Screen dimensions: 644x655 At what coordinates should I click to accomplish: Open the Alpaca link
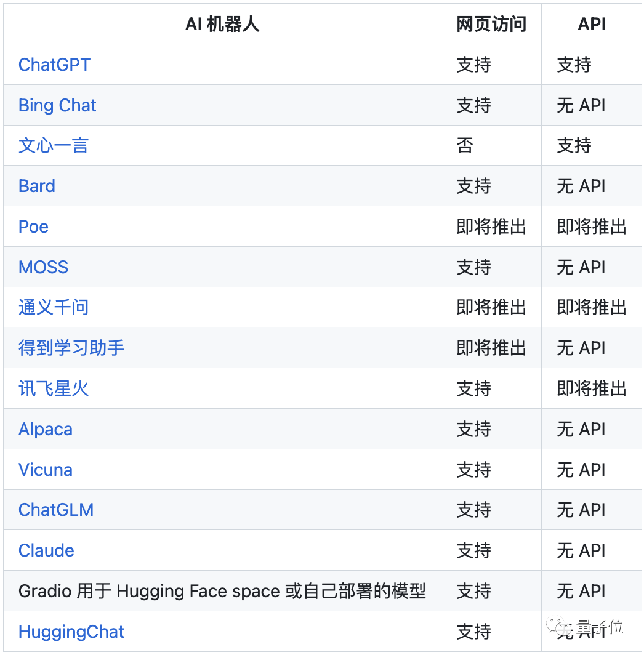pos(45,429)
